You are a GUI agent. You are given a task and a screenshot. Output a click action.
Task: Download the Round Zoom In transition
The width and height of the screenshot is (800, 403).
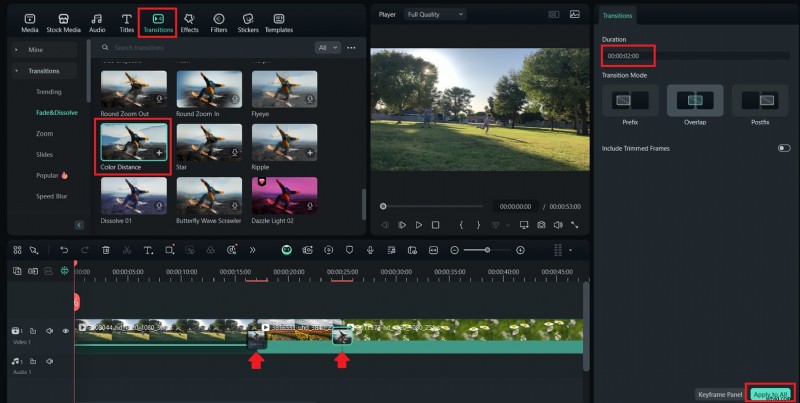coord(235,99)
